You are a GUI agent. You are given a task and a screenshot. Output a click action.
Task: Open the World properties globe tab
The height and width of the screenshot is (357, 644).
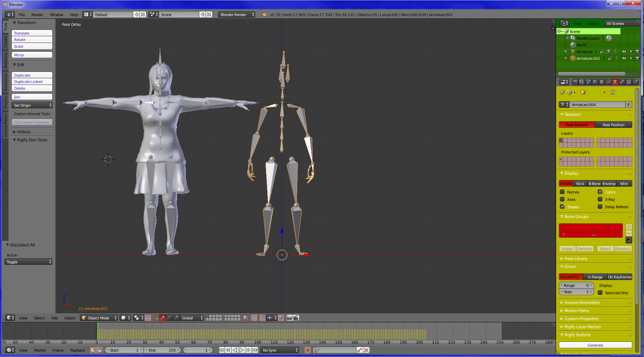click(595, 82)
